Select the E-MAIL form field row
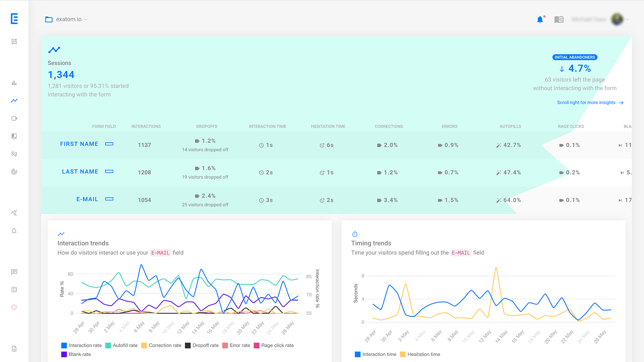Image resolution: width=644 pixels, height=362 pixels. coord(87,199)
